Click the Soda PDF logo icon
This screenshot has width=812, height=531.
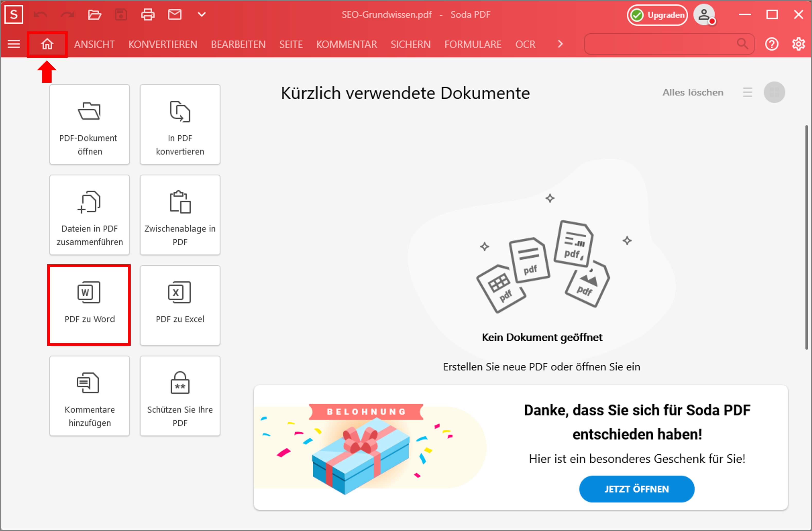14,15
